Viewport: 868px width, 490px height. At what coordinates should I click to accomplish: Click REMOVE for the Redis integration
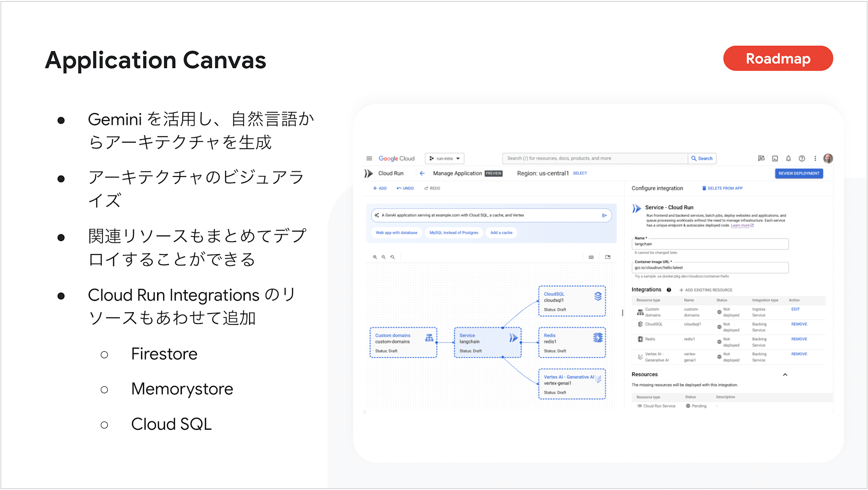click(799, 340)
